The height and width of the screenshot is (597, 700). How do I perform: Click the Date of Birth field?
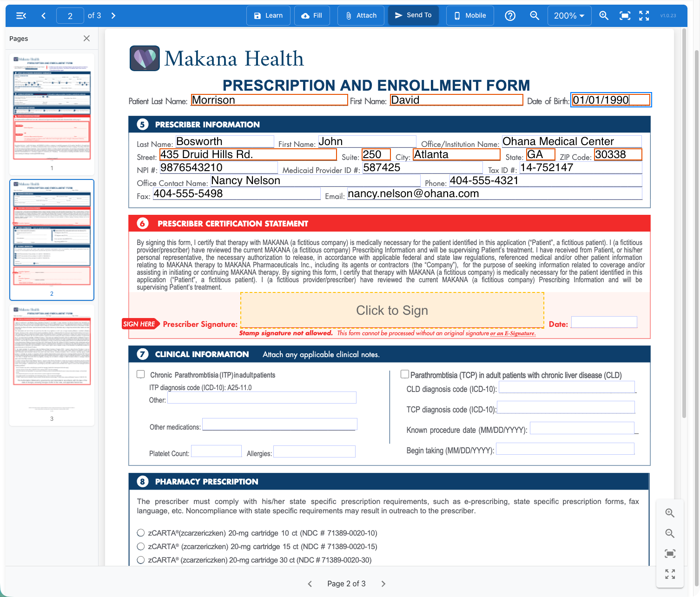(611, 100)
